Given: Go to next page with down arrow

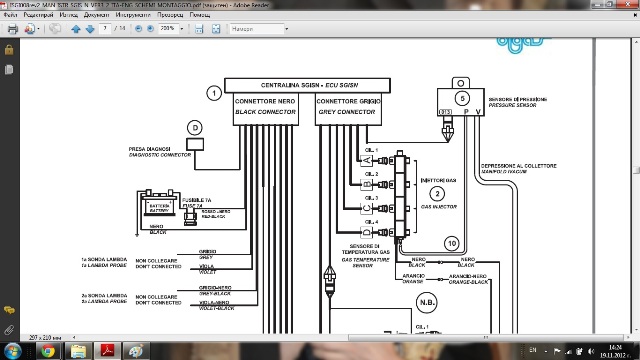Looking at the screenshot, I should 90,29.
